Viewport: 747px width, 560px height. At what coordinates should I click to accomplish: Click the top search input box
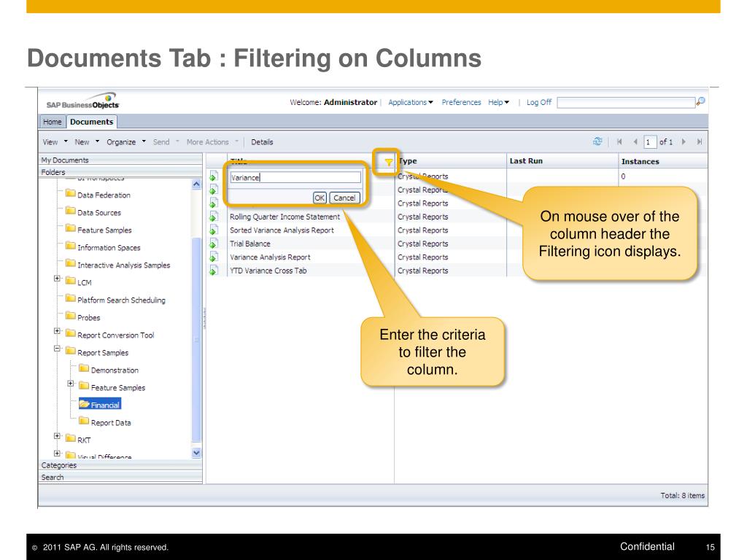[626, 102]
